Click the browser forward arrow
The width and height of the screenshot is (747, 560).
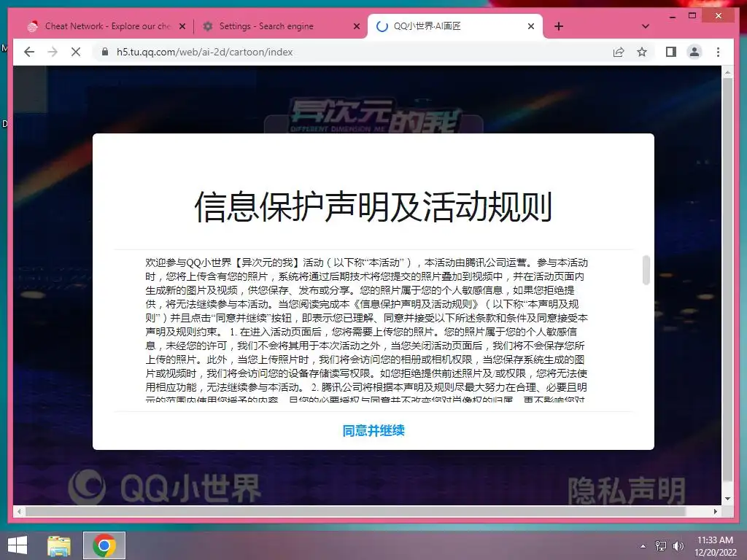[53, 52]
